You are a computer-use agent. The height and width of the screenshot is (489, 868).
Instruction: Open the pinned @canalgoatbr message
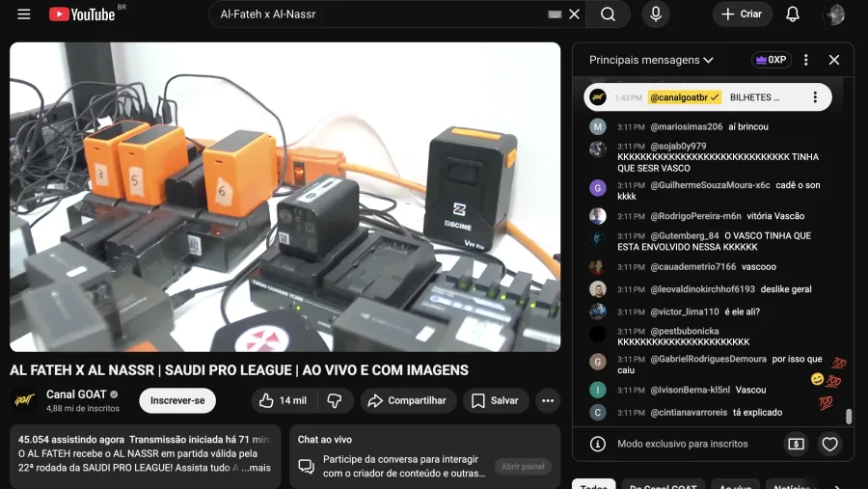pos(708,97)
